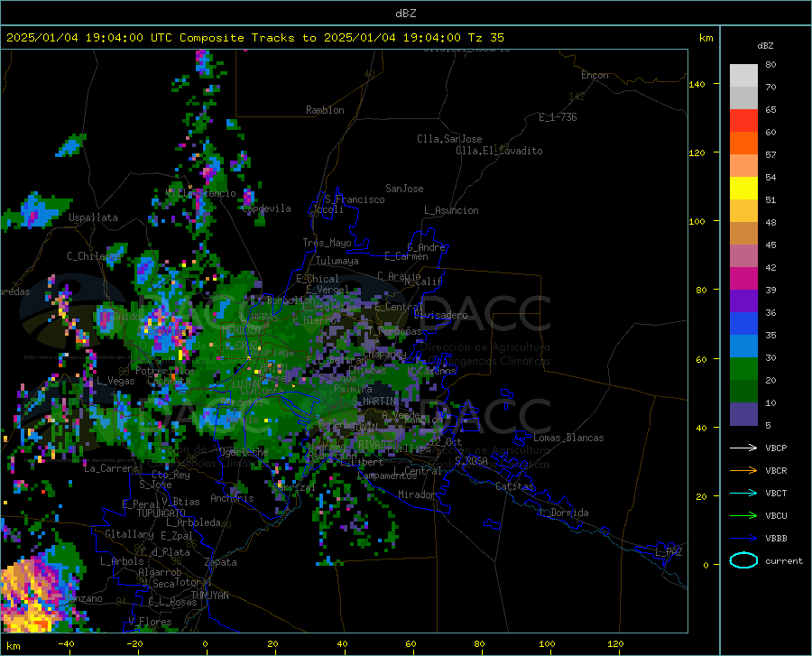812x656 pixels.
Task: Click the 'dBZ' heading above the color scale
Action: [x=765, y=45]
